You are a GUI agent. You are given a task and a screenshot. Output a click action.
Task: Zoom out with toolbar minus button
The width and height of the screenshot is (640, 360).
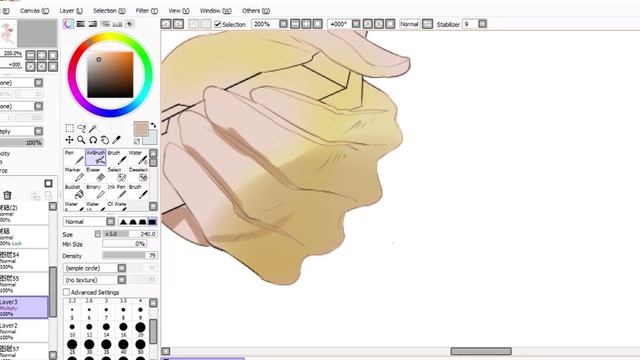point(295,24)
